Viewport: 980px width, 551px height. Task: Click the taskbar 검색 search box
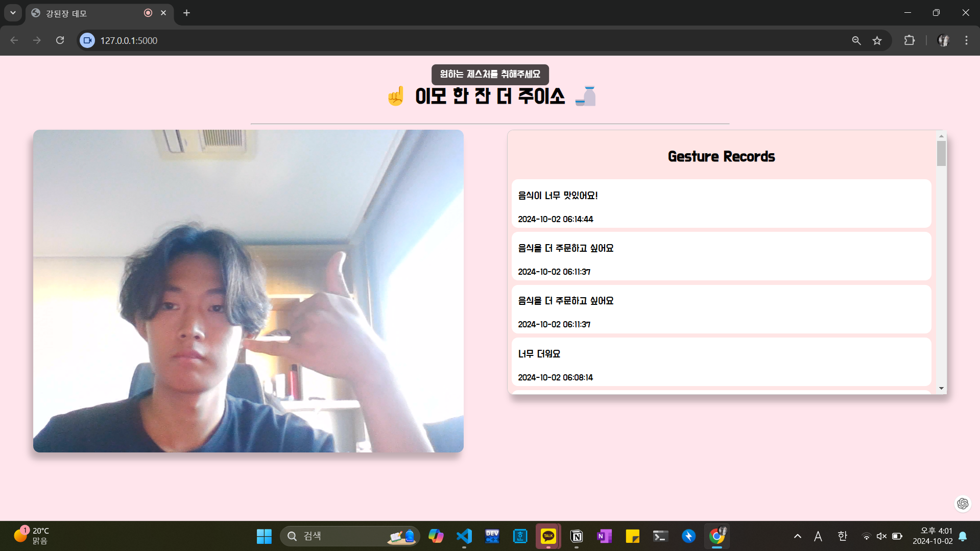(350, 536)
